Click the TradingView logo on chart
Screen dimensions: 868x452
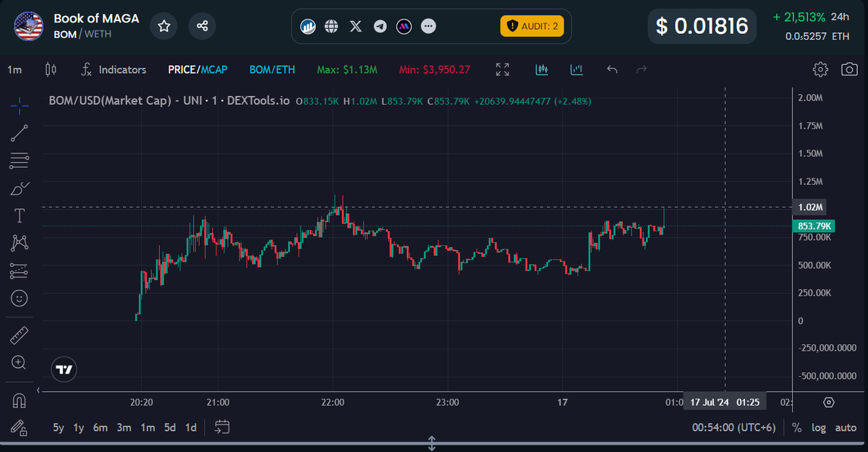tap(64, 370)
